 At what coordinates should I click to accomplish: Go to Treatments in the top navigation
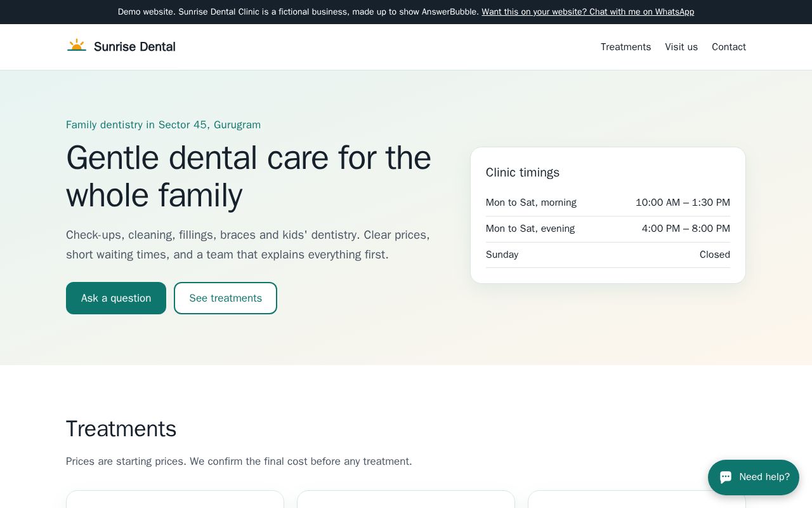(x=625, y=47)
